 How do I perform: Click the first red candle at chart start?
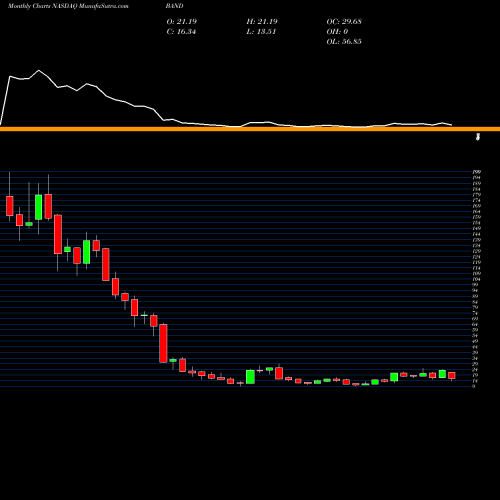click(10, 206)
